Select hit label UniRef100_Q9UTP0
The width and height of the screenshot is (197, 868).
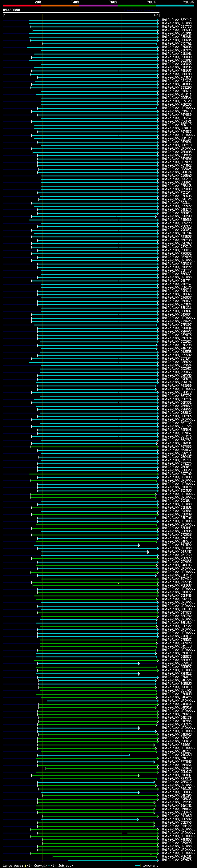tap(177, 200)
